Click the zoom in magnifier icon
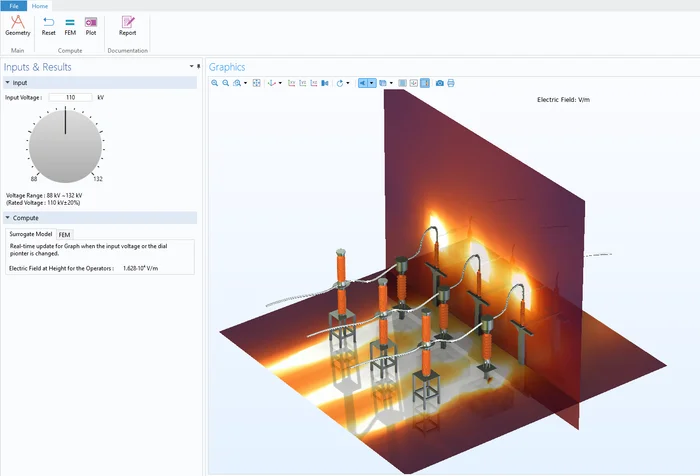This screenshot has width=700, height=476. point(215,83)
